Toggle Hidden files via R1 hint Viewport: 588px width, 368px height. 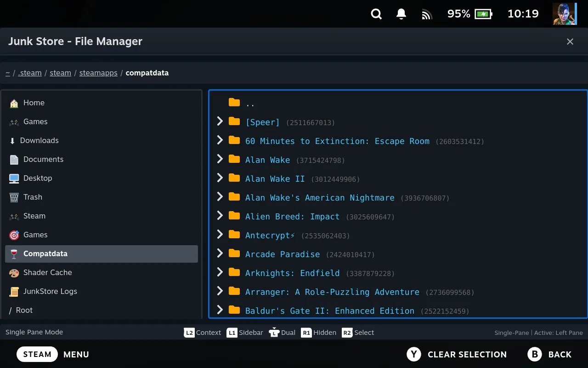tap(319, 333)
